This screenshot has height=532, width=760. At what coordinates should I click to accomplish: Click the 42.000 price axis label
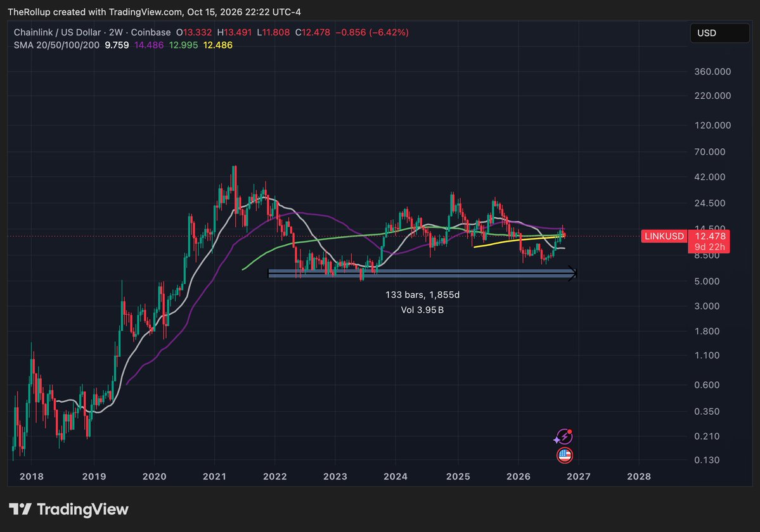[709, 177]
